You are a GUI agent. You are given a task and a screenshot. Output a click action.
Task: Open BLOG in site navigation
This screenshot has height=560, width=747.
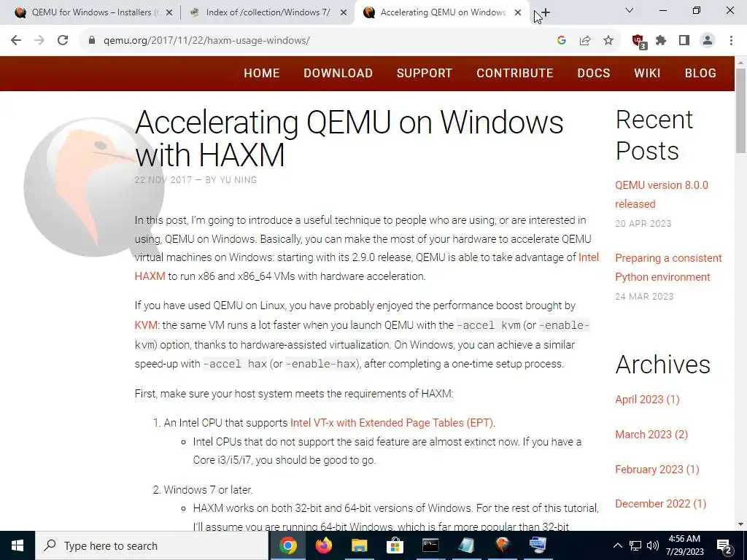pos(700,74)
